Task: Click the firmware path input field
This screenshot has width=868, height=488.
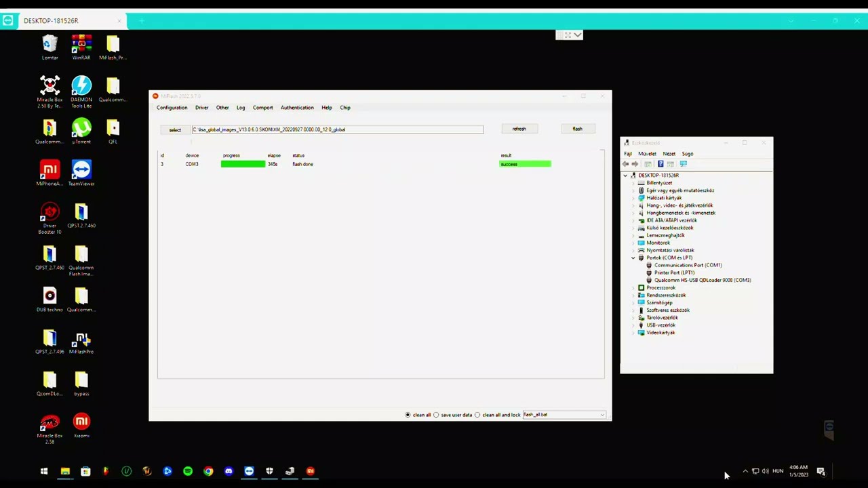Action: point(338,129)
